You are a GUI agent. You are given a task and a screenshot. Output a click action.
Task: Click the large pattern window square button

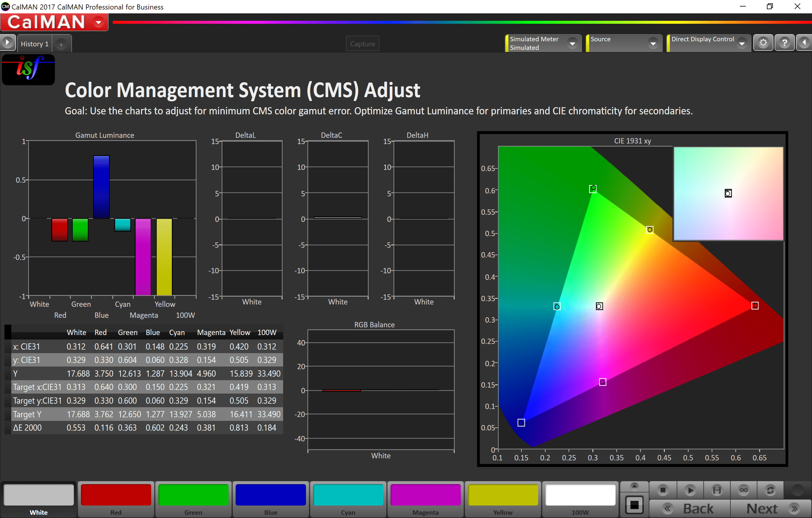pyautogui.click(x=634, y=505)
